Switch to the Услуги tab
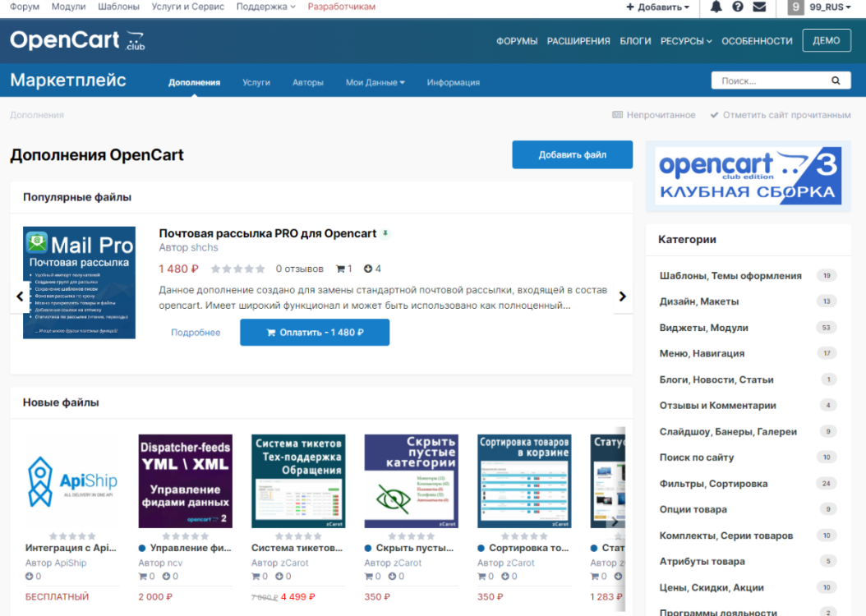Viewport: 866px width, 616px height. tap(256, 82)
